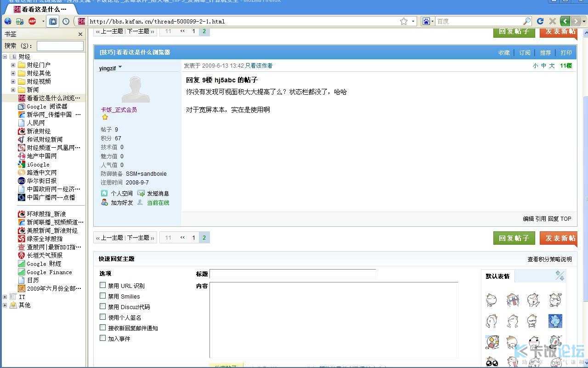The image size is (588, 368).
Task: Click the 引用 link under the post
Action: pyautogui.click(x=541, y=219)
